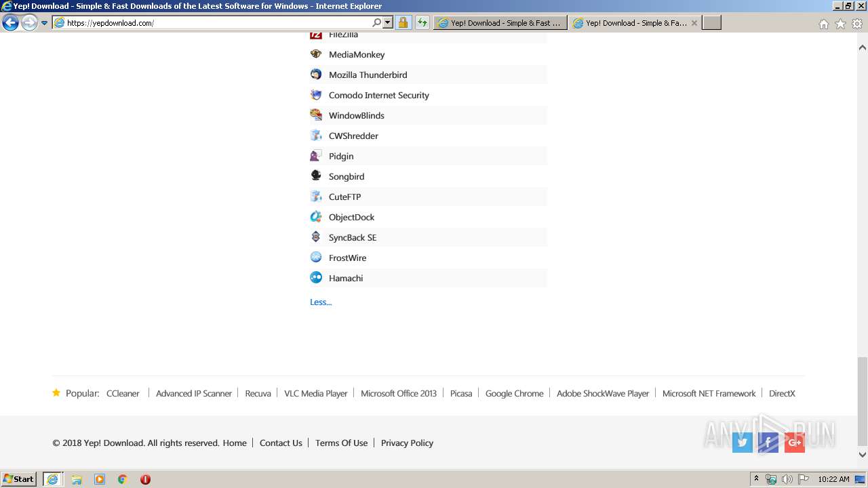Open a new blank tab

pos(711,22)
